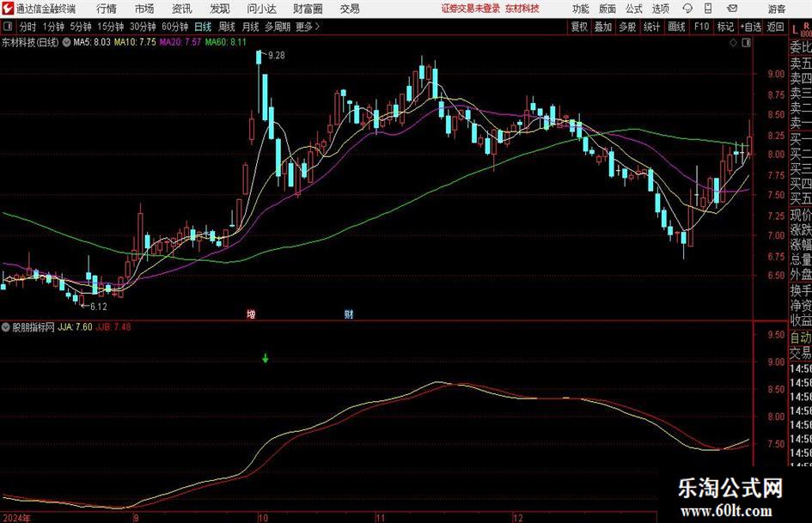
Task: Click the 2024年 date axis label
Action: pos(16,518)
